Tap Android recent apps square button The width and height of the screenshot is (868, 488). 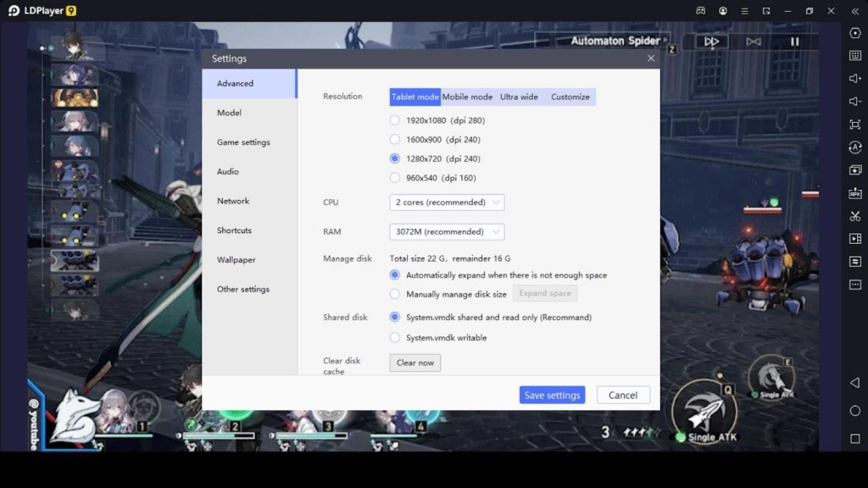pos(854,439)
